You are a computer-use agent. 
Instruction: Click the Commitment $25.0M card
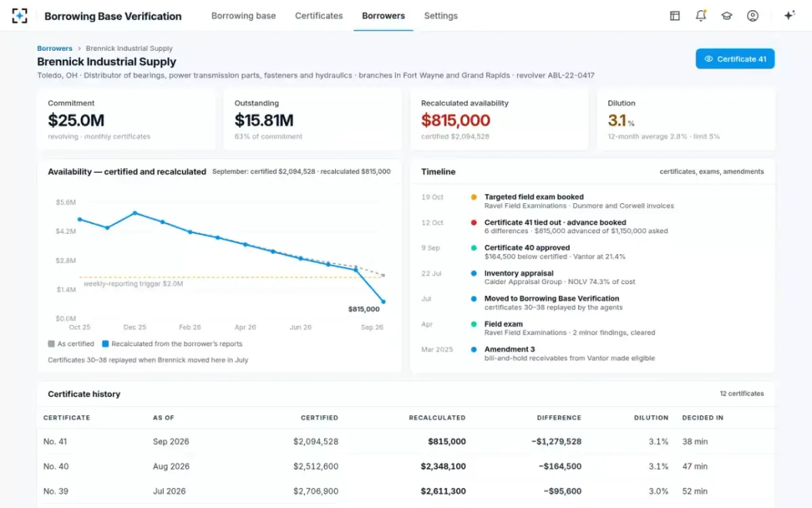point(126,119)
